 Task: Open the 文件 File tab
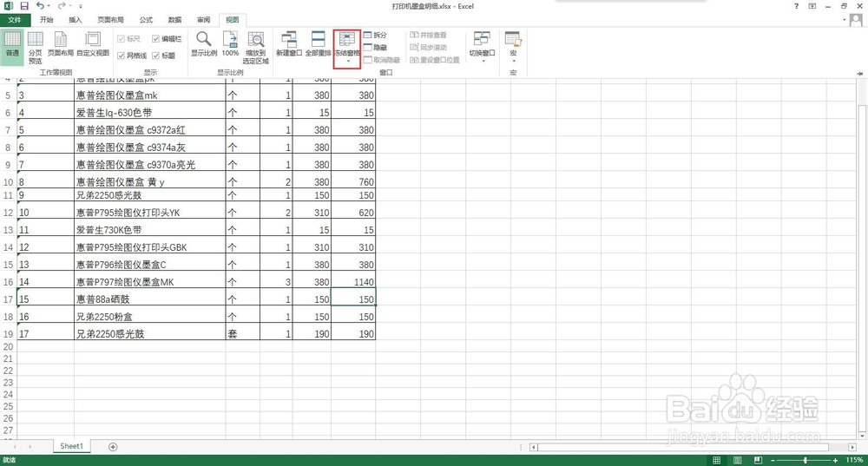tap(15, 20)
